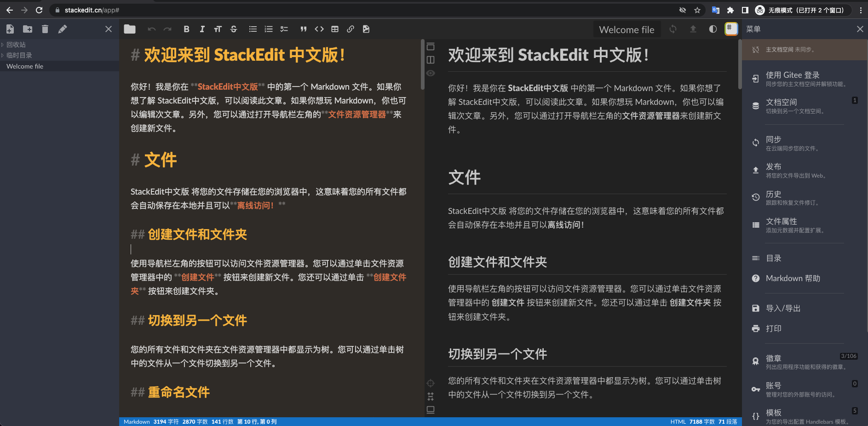The height and width of the screenshot is (426, 868).
Task: Create a new file in the sidebar
Action: click(10, 29)
